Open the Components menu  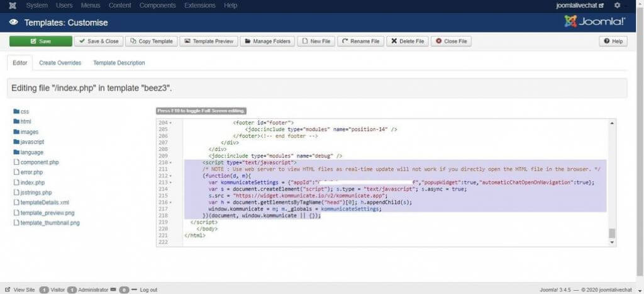coord(157,6)
